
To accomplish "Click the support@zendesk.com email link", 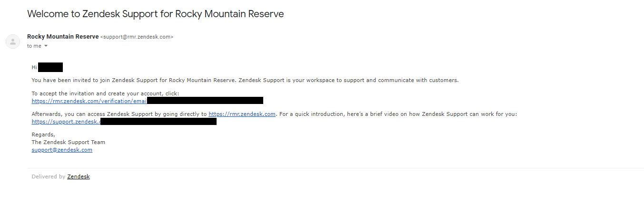I will (x=62, y=150).
